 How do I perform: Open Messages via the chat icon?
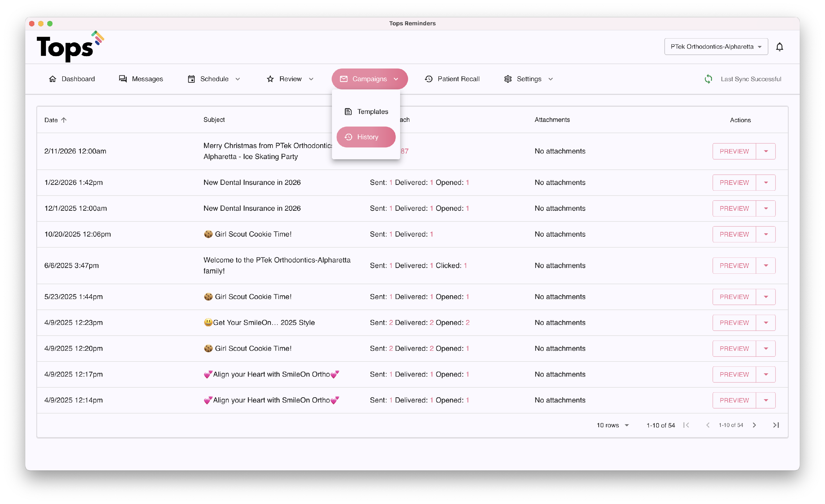123,79
